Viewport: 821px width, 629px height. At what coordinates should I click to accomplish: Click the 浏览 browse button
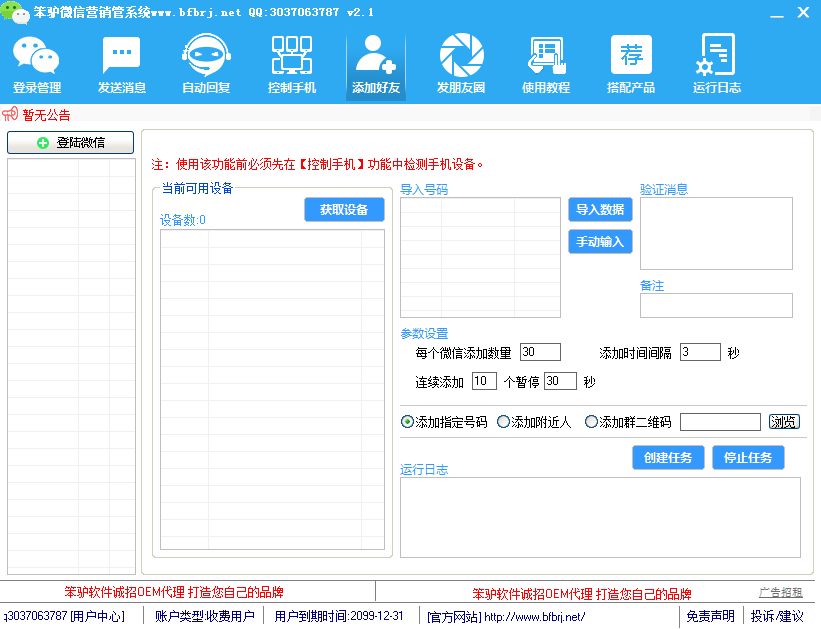(784, 422)
